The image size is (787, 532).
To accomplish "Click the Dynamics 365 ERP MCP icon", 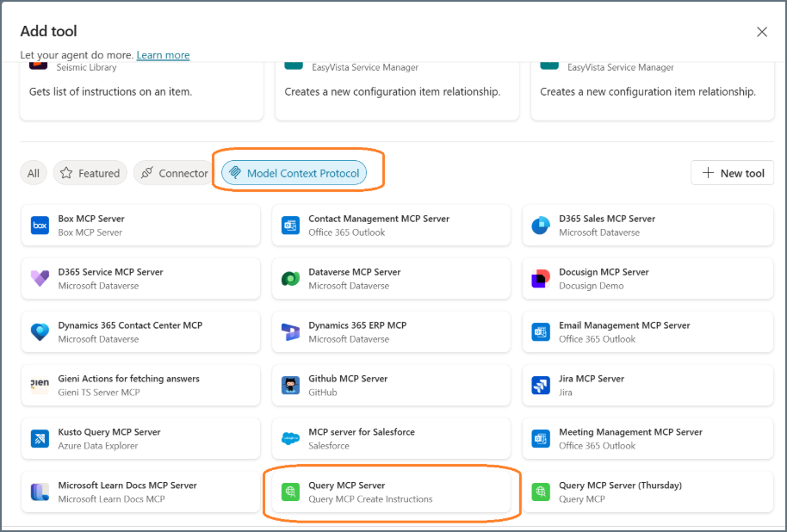I will (291, 331).
